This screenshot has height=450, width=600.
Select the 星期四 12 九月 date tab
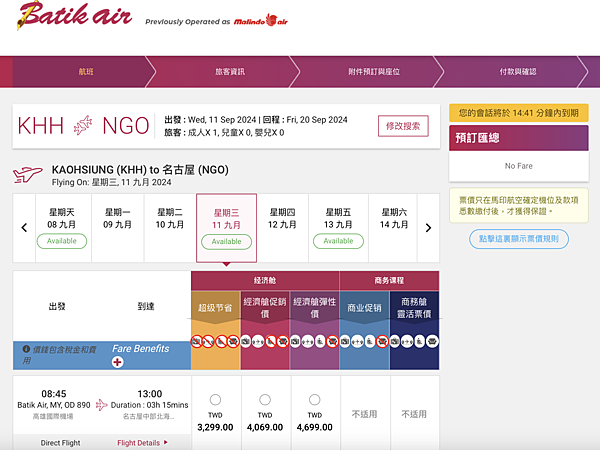[x=282, y=228]
